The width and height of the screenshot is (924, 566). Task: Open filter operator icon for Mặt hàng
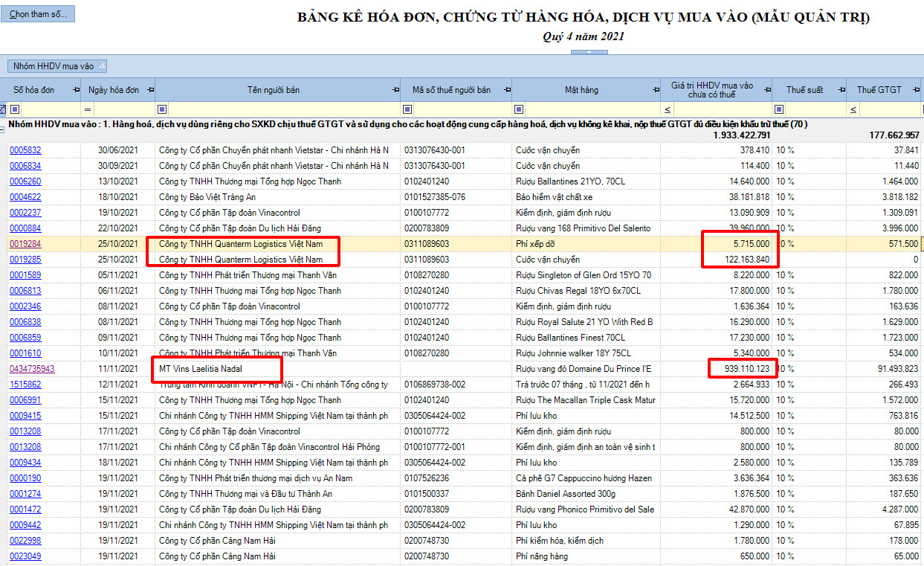(x=518, y=109)
